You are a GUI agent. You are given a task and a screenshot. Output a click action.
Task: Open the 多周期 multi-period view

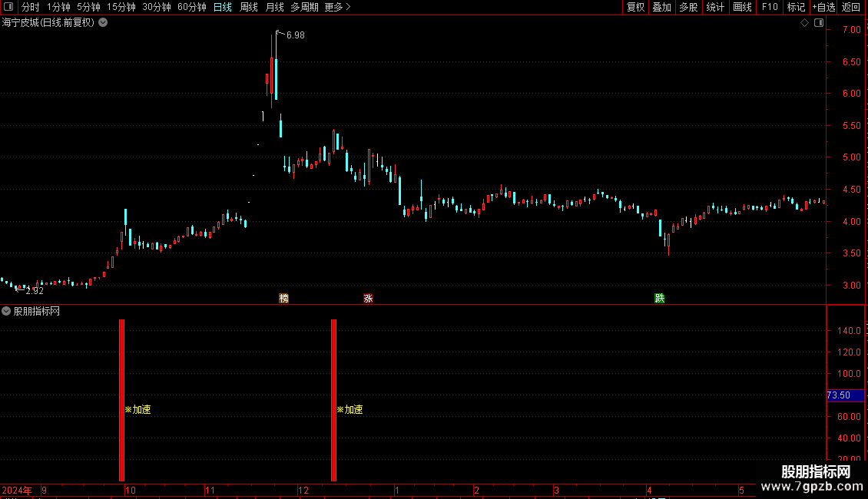pos(304,7)
